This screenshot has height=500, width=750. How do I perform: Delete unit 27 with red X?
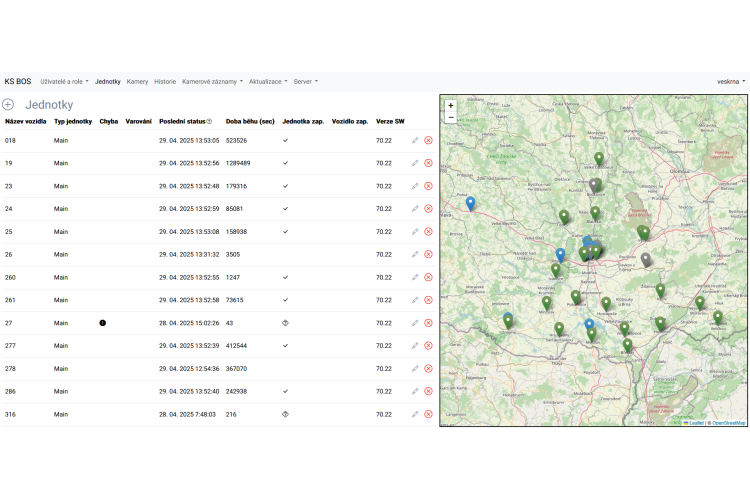(429, 323)
